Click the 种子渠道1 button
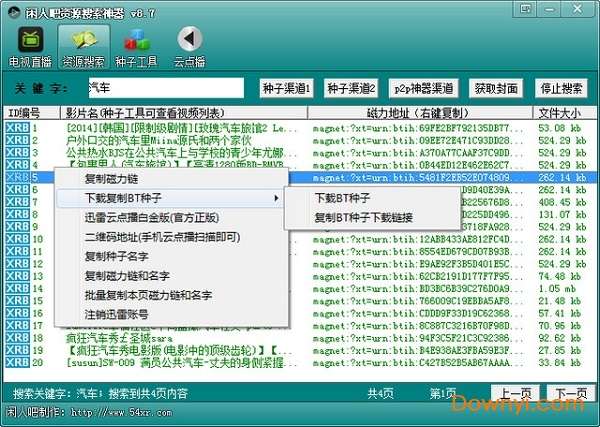The height and width of the screenshot is (427, 600). 286,89
